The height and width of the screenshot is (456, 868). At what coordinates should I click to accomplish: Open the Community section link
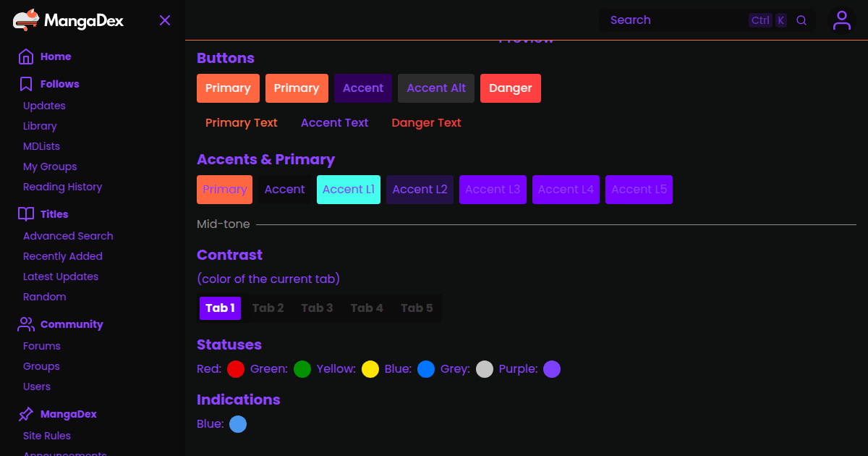(72, 324)
